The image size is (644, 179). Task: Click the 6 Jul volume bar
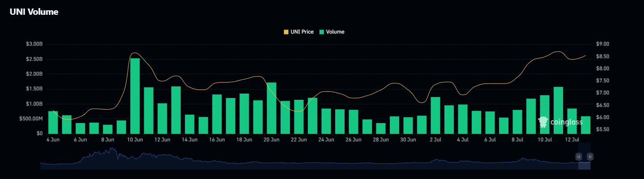pos(490,122)
